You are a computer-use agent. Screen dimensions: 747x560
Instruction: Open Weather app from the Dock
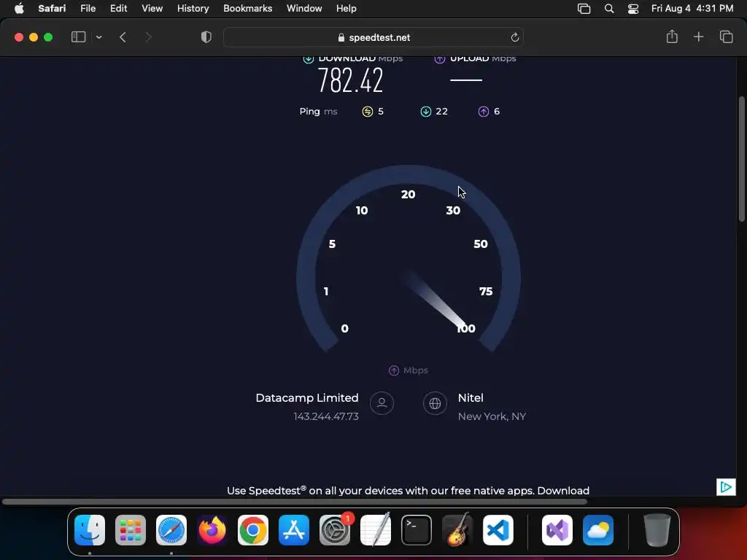pos(598,530)
